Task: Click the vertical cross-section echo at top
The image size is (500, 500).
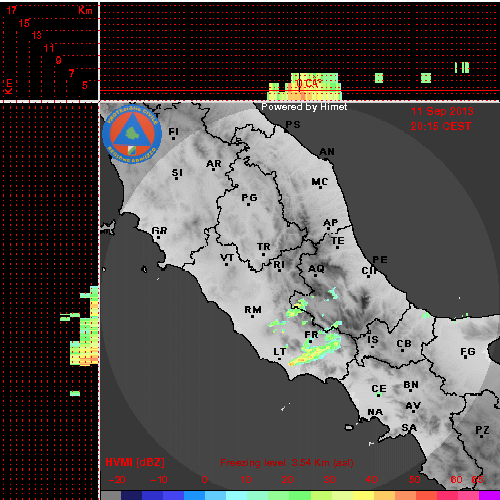Action: (304, 87)
